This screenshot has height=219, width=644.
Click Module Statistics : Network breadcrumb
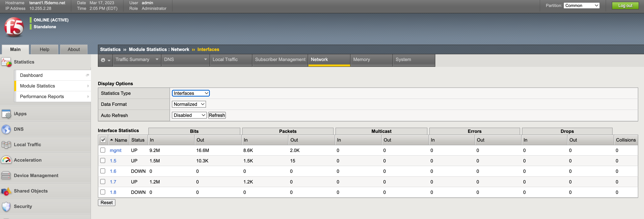[159, 49]
